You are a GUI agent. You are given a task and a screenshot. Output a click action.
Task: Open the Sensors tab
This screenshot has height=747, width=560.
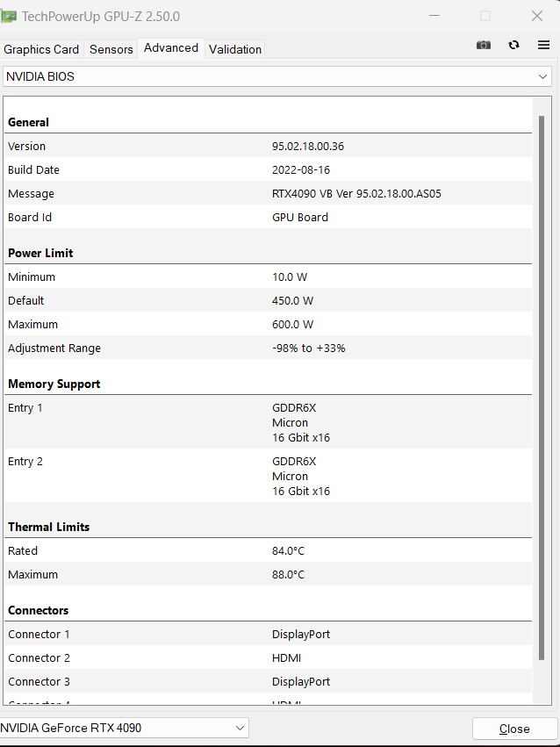(x=111, y=49)
